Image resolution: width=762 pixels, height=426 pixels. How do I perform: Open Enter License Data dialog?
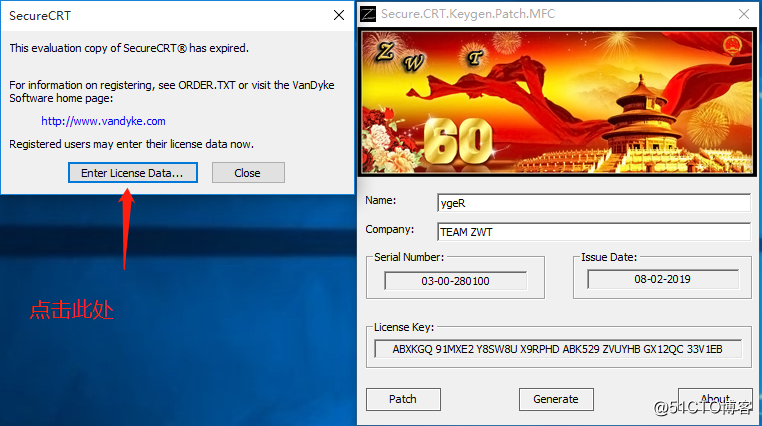(x=133, y=173)
